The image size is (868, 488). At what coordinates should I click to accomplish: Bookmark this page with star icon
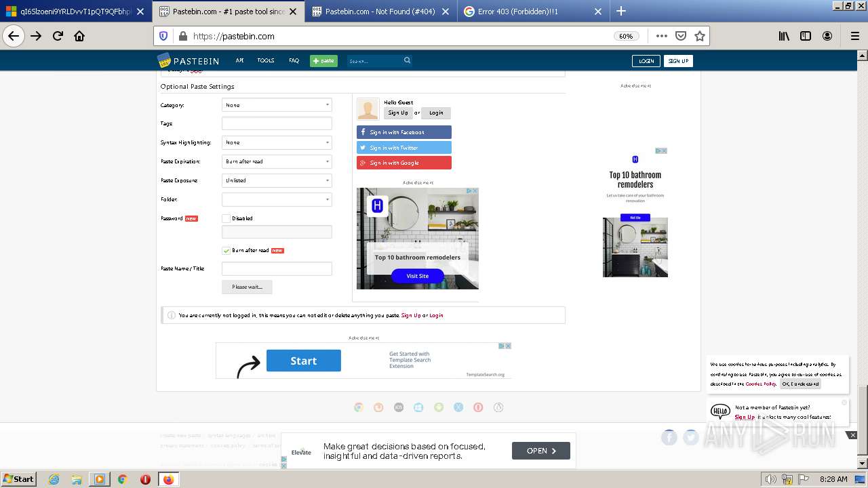pyautogui.click(x=700, y=36)
